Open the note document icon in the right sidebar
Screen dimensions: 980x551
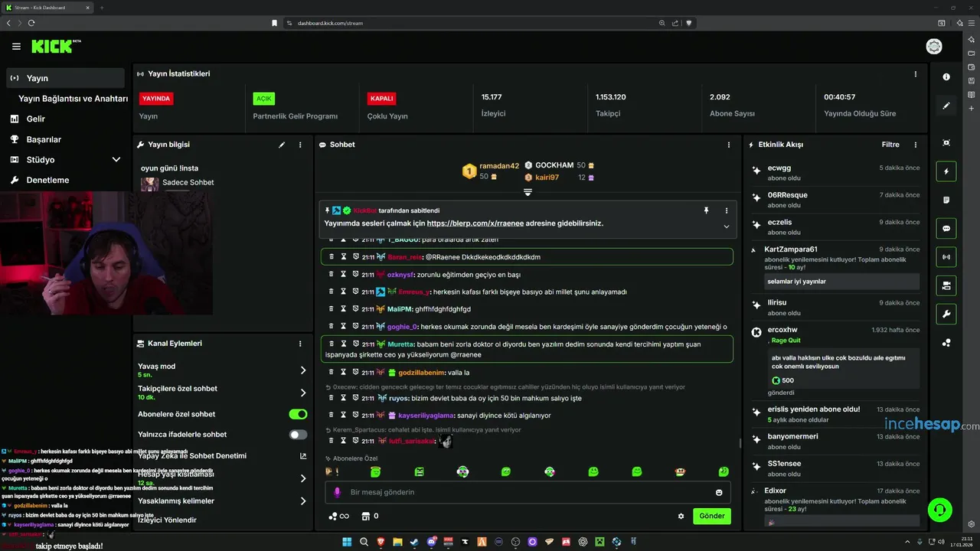(x=946, y=200)
